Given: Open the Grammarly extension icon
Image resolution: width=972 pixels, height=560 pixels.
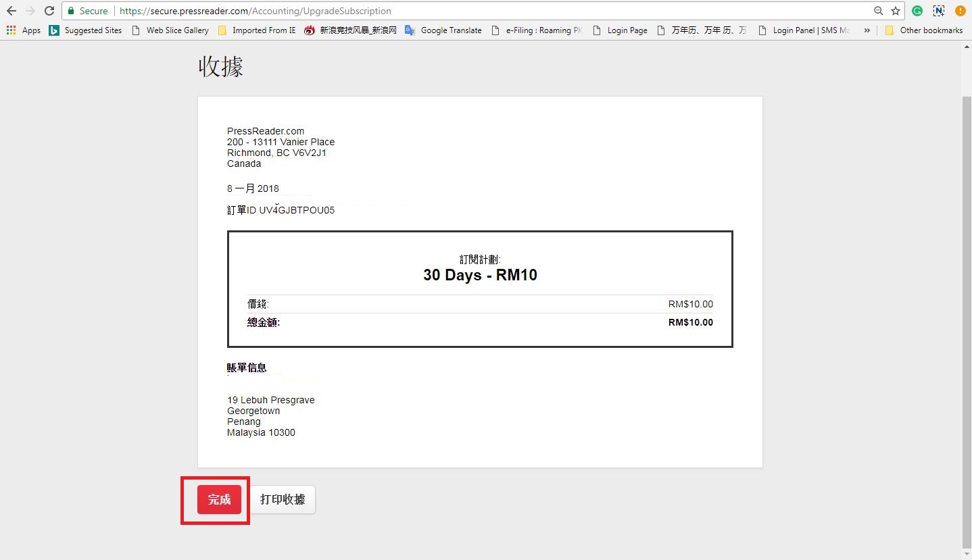Looking at the screenshot, I should click(917, 11).
